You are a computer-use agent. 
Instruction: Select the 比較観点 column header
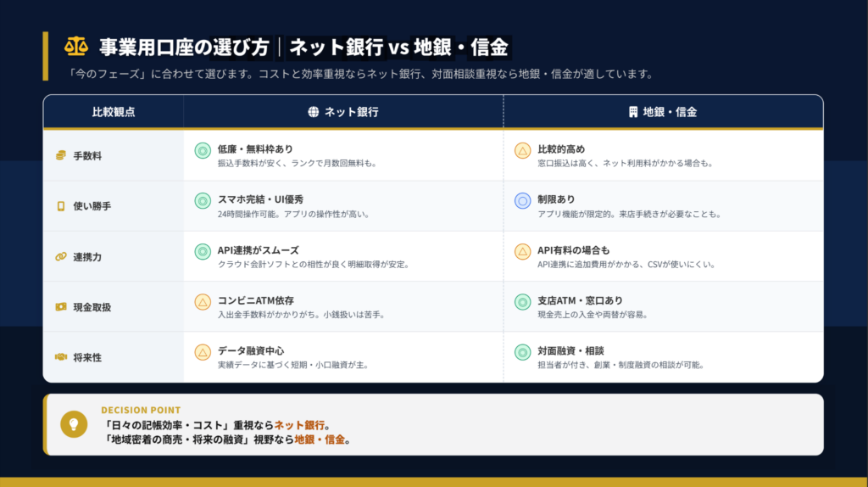(114, 112)
